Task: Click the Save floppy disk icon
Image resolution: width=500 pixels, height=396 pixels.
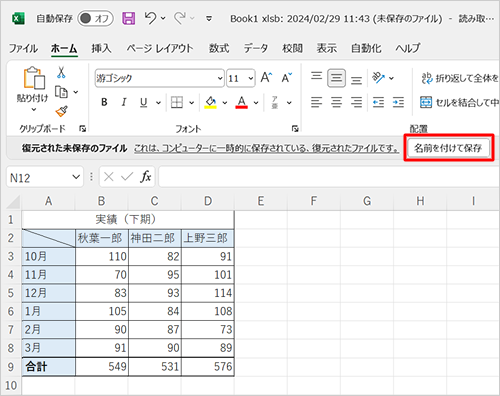Action: pyautogui.click(x=128, y=19)
